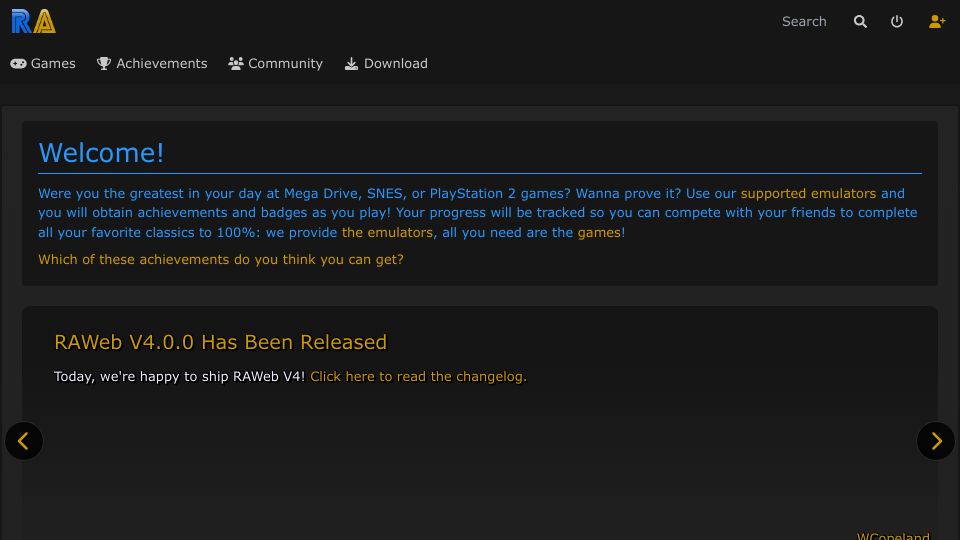Open the Games menu label

pos(53,64)
